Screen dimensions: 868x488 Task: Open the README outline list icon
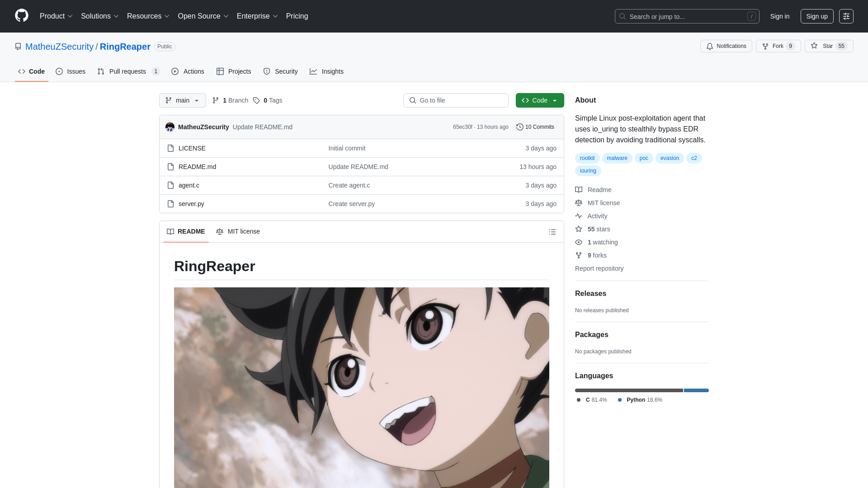coord(552,232)
